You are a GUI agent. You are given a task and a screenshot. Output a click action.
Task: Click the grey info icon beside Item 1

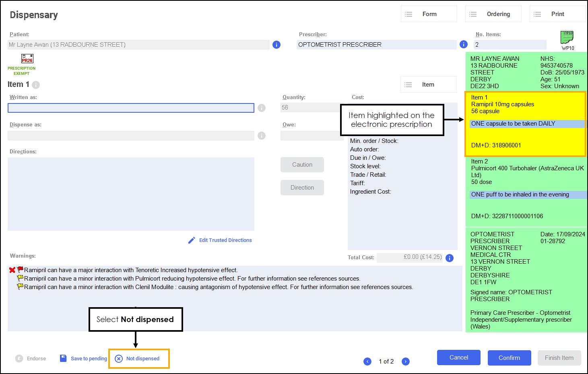(36, 85)
